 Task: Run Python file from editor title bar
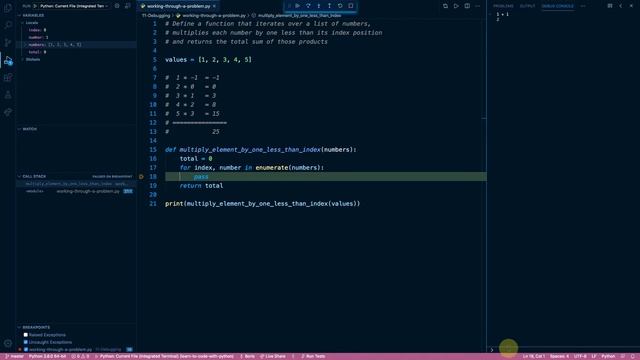(x=456, y=6)
